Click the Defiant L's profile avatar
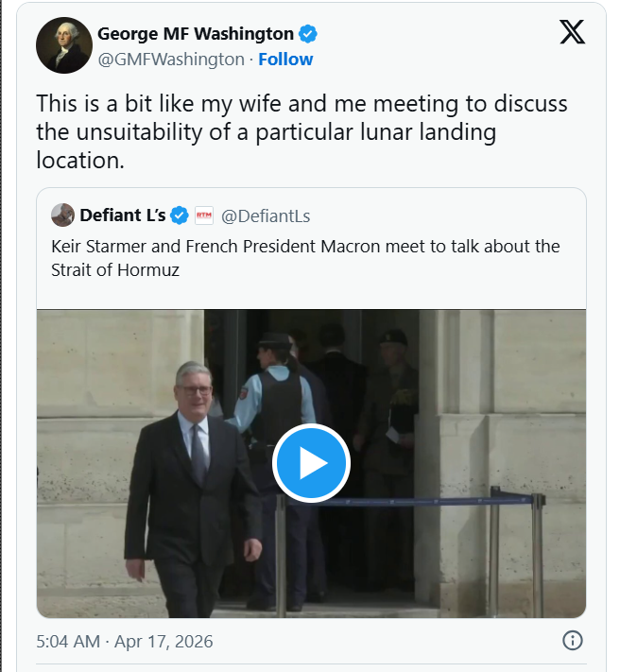This screenshot has height=672, width=620. (x=62, y=215)
